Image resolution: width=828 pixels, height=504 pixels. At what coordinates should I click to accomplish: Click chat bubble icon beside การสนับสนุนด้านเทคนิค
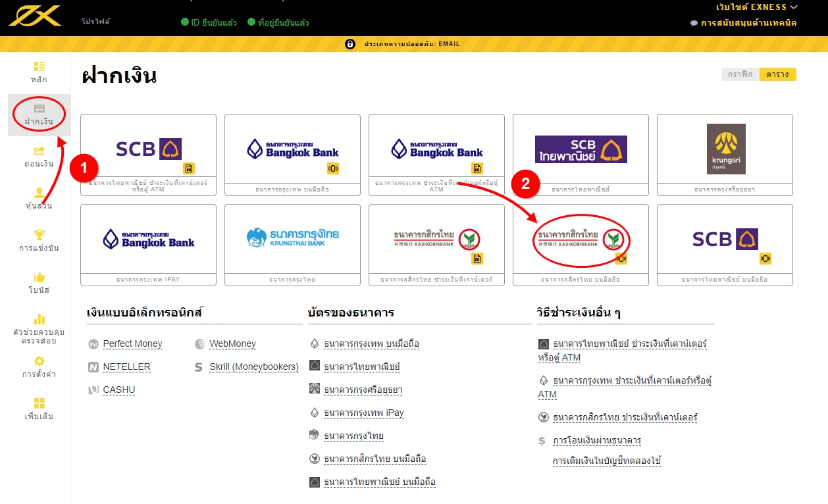coord(694,23)
